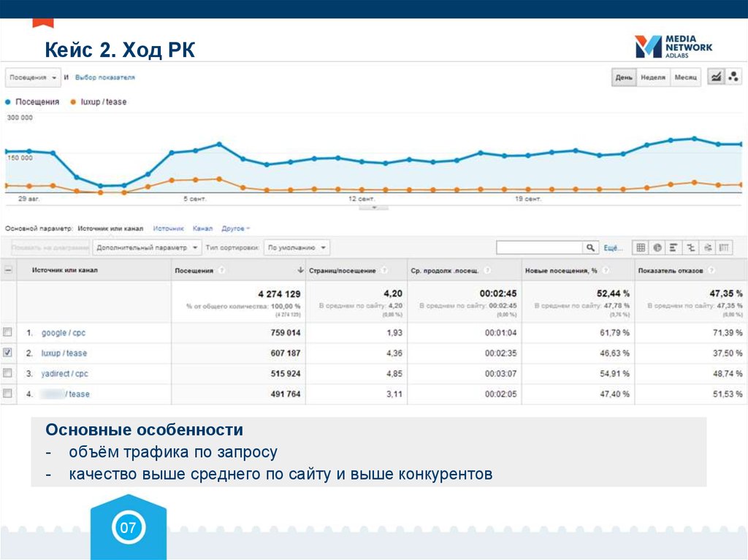Image resolution: width=748 pixels, height=560 pixels.
Task: Check the google / cpc row checkbox
Action: tap(9, 333)
